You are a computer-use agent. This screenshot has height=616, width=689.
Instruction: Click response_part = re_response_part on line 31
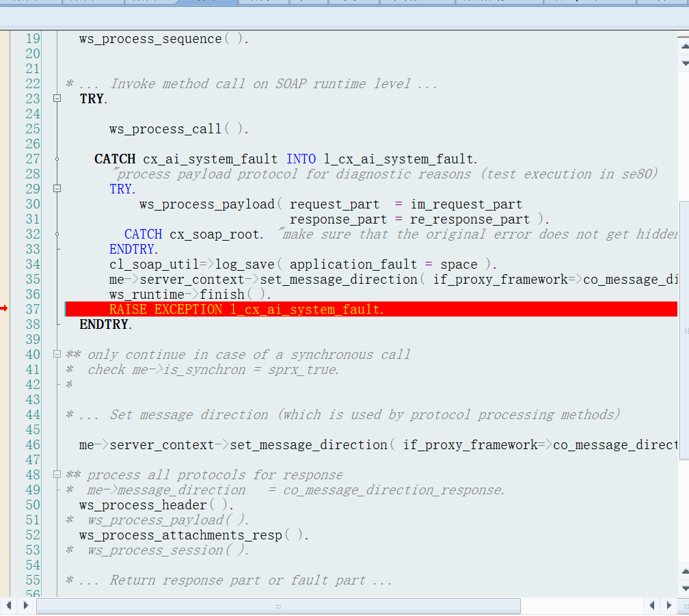(409, 219)
